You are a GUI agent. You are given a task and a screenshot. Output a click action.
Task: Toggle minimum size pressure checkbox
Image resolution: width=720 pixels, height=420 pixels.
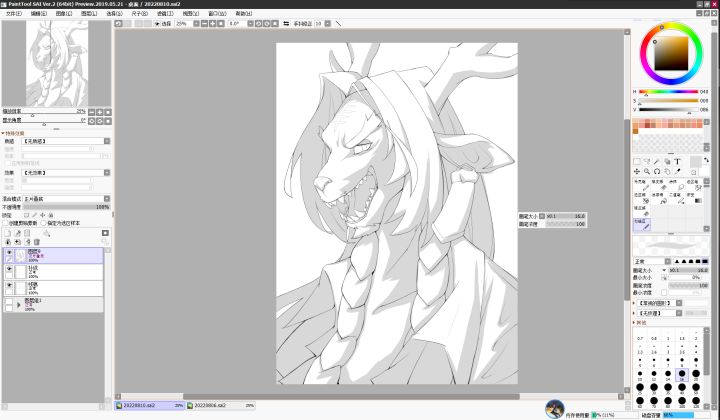pos(664,278)
